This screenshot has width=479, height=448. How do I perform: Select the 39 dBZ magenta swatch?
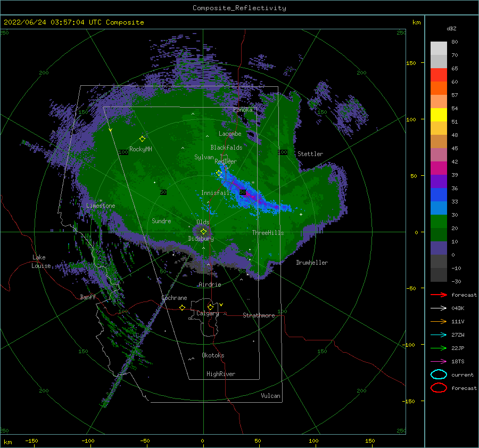click(439, 168)
